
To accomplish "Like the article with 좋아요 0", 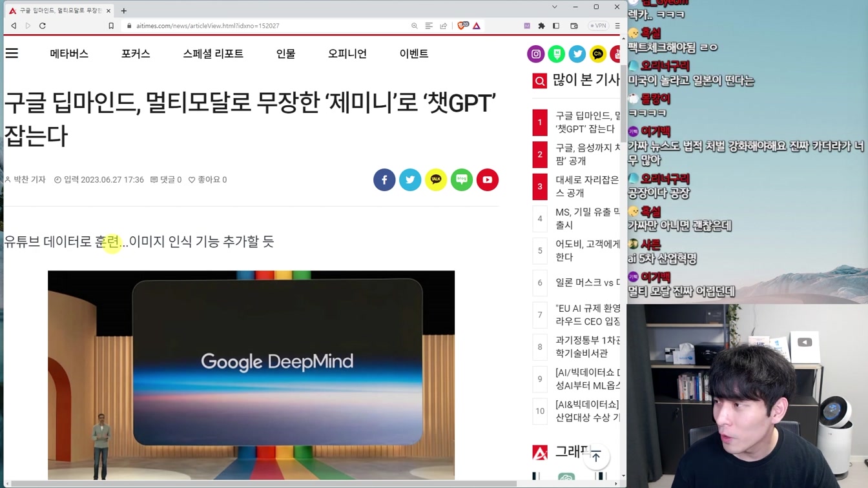I will [x=207, y=179].
